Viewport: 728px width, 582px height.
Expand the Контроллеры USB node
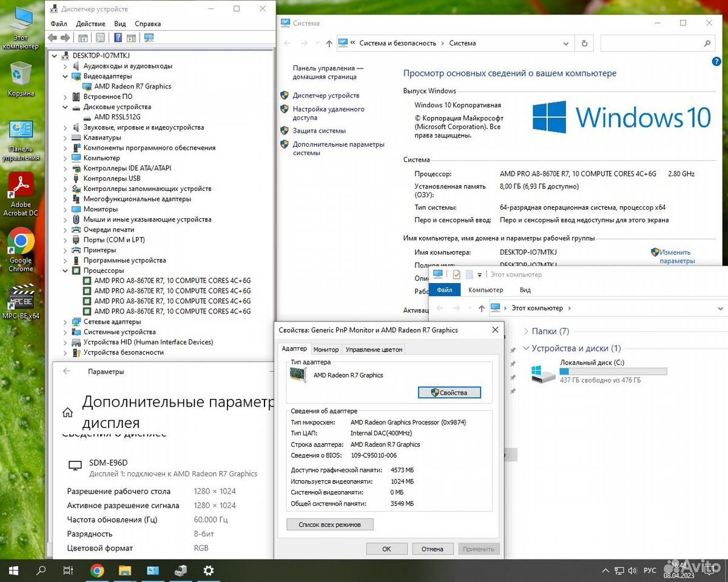tap(66, 178)
